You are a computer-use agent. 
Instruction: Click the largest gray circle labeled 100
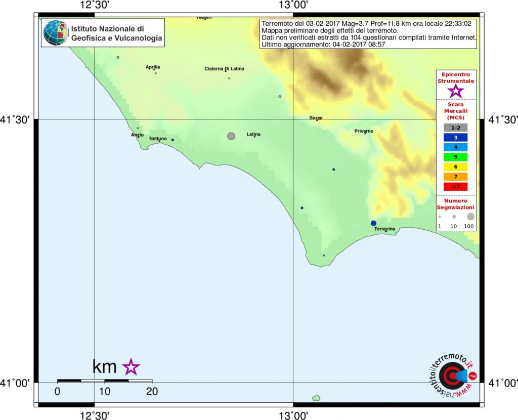click(470, 216)
